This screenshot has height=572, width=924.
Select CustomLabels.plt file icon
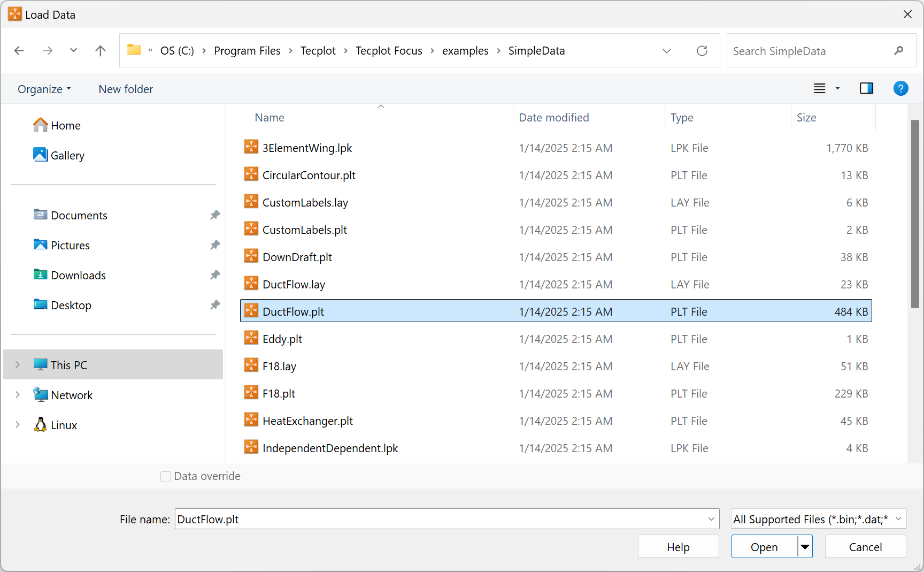point(251,228)
